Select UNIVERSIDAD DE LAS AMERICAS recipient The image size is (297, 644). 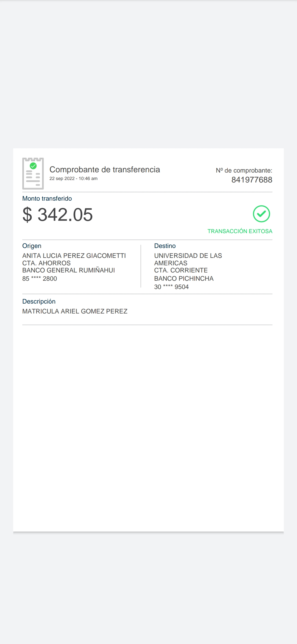click(x=188, y=259)
